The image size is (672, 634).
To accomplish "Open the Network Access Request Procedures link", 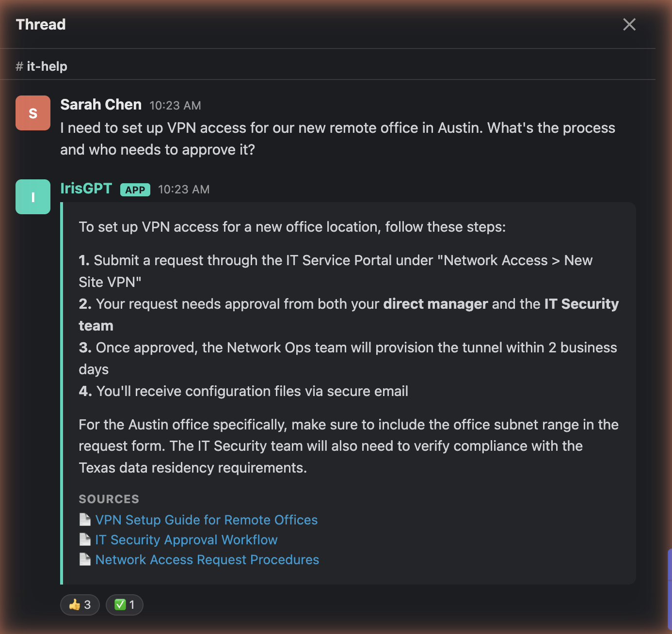I will pyautogui.click(x=207, y=559).
